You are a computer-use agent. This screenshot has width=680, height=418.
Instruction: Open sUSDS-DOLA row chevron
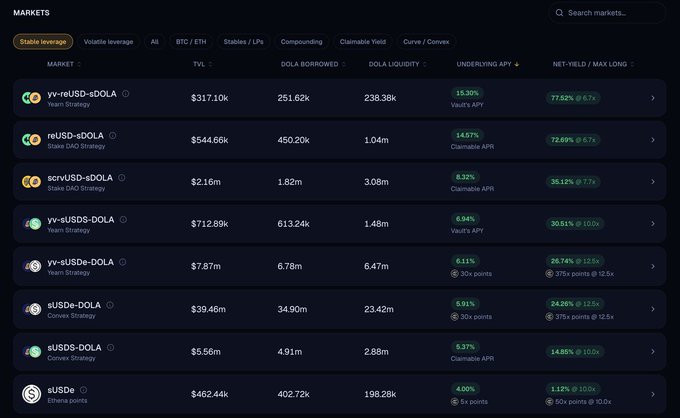coord(653,351)
